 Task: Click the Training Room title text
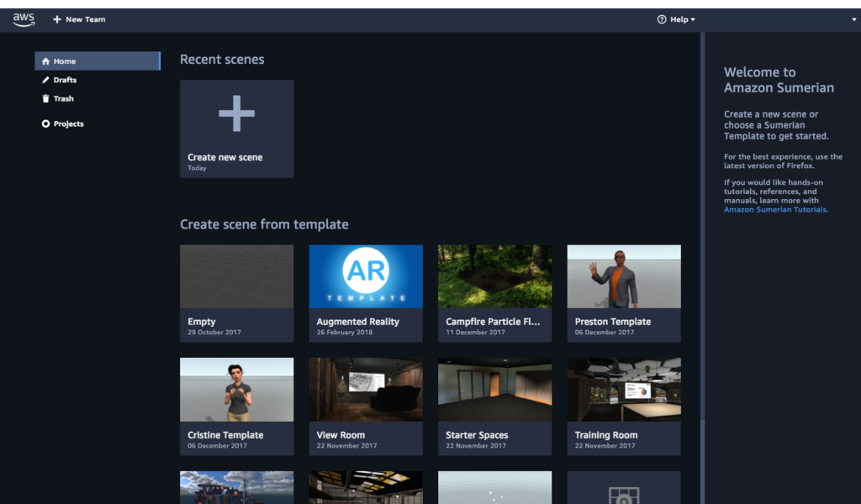point(606,435)
